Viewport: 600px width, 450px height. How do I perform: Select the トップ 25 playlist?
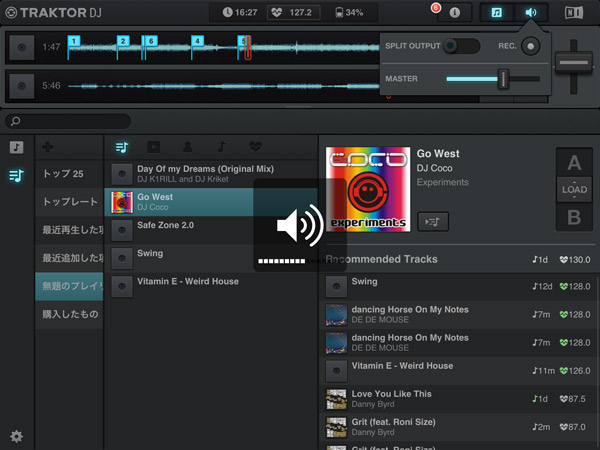(69, 174)
